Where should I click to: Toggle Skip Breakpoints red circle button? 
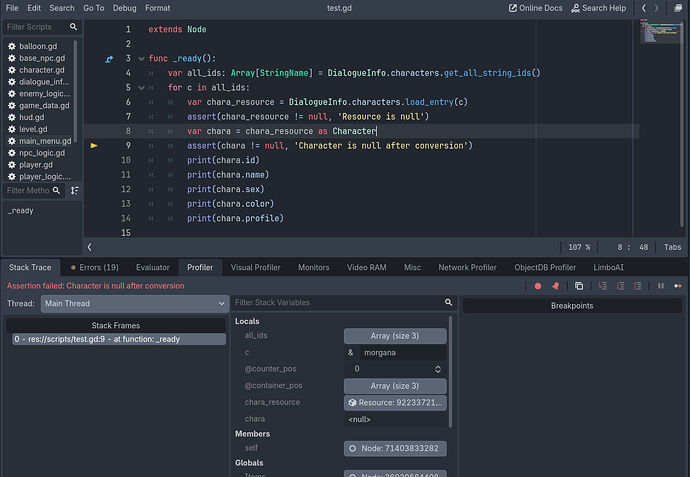[538, 286]
